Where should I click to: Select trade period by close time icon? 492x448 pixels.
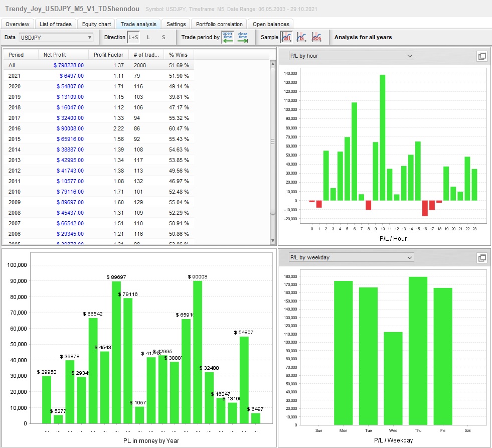click(x=243, y=37)
